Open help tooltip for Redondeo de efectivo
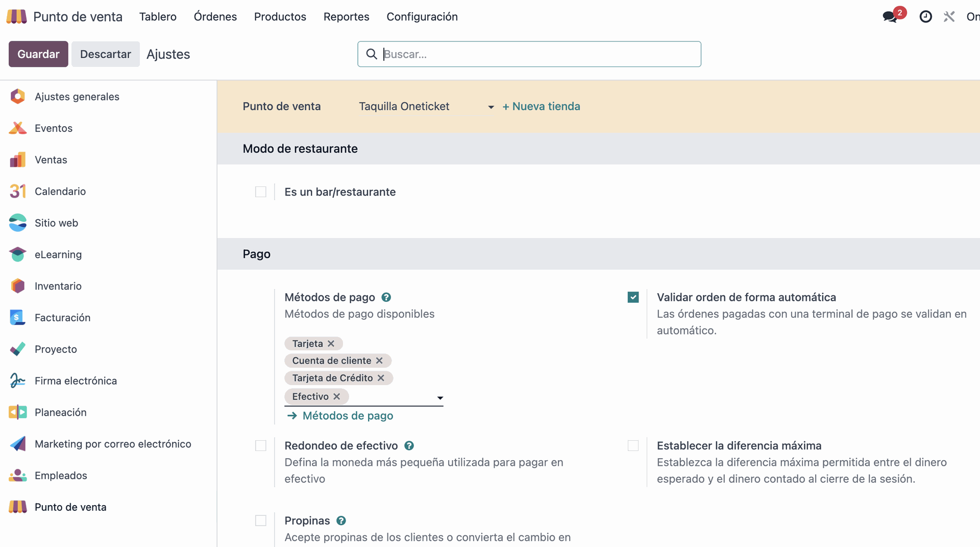Image resolution: width=980 pixels, height=547 pixels. [x=409, y=446]
